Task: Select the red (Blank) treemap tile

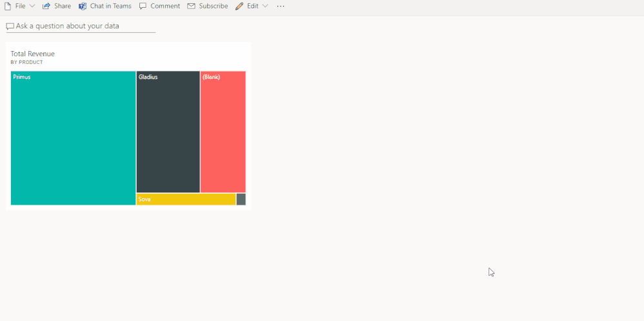Action: coord(223,132)
